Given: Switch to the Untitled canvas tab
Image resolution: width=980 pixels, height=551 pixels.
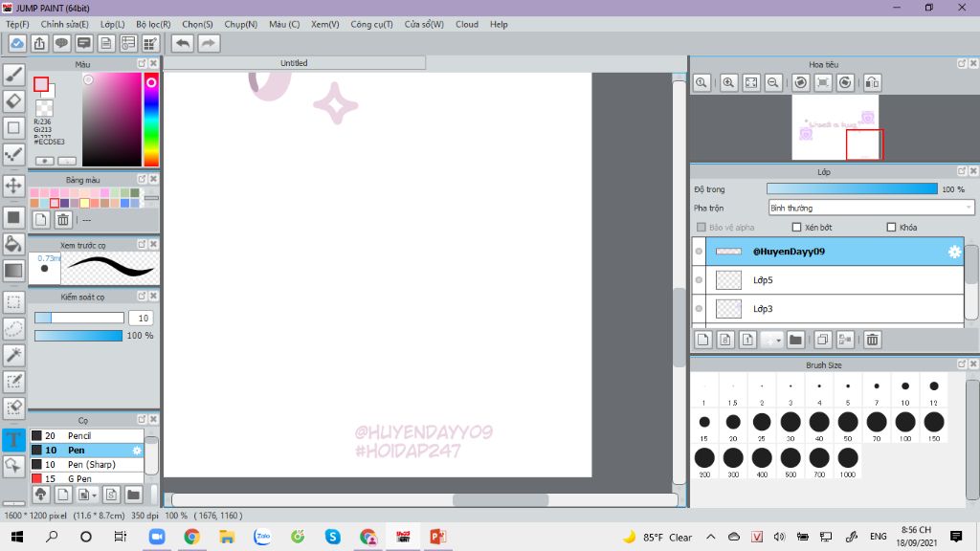Looking at the screenshot, I should (x=294, y=63).
